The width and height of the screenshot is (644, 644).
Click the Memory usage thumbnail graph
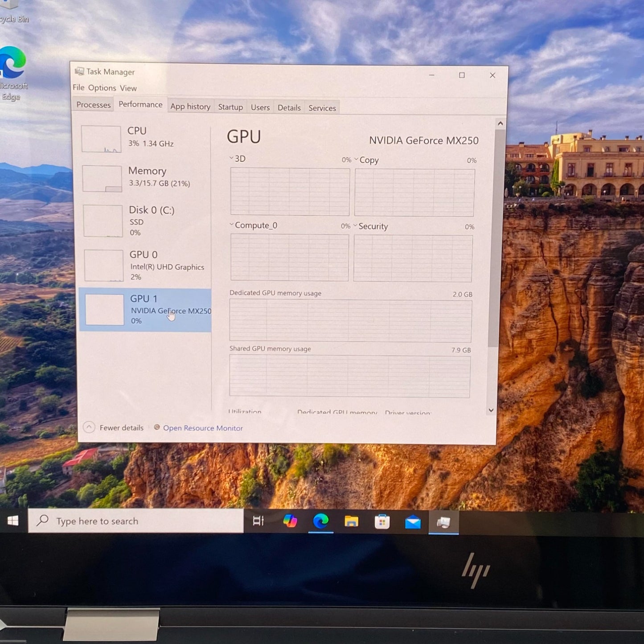[102, 179]
